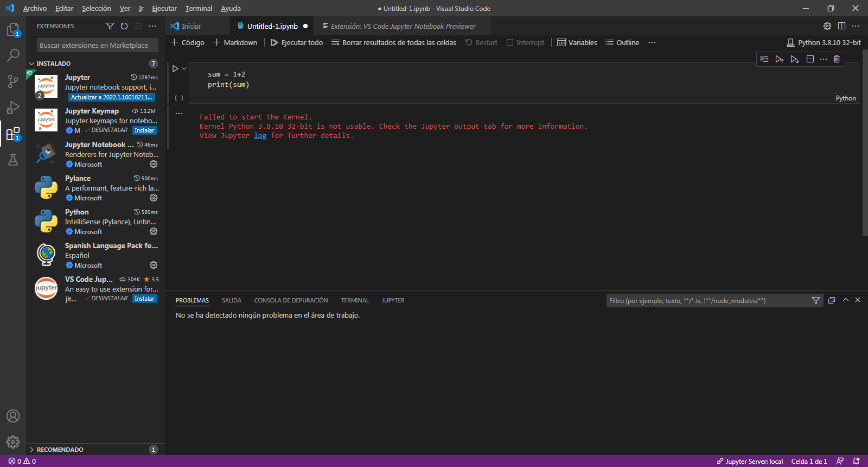Open more cell actions ellipsis
The height and width of the screenshot is (467, 868).
824,59
